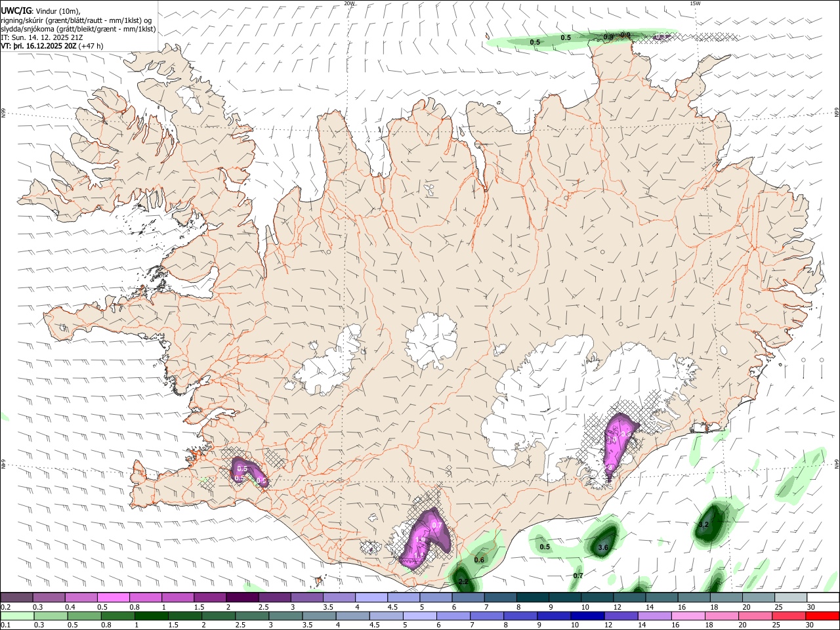
Task: Click the 0.5 value left of the 3.6 cell
Action: point(545,547)
